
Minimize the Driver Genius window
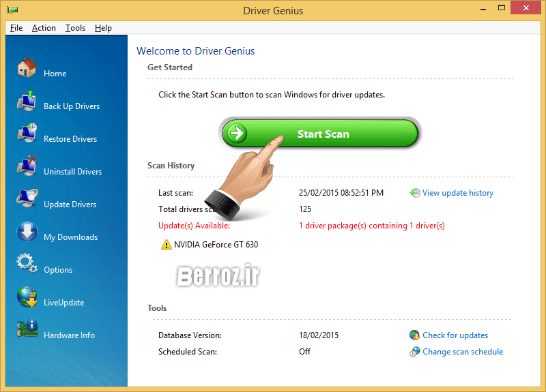[x=483, y=8]
